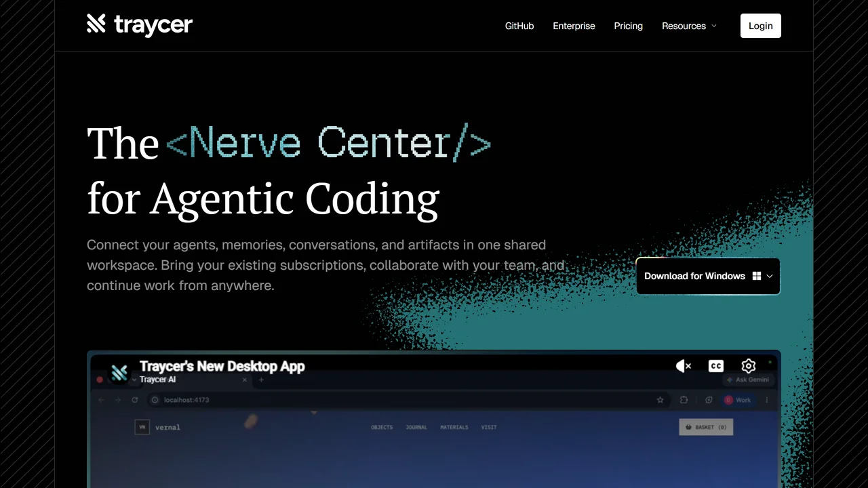Screen dimensions: 868x488
Task: Click Download for Windows button label
Action: pyautogui.click(x=694, y=276)
